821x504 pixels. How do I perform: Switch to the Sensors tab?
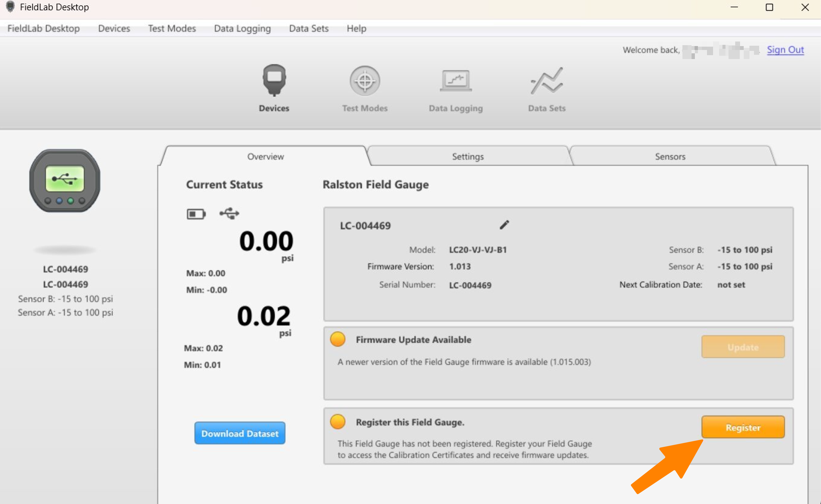click(x=670, y=156)
